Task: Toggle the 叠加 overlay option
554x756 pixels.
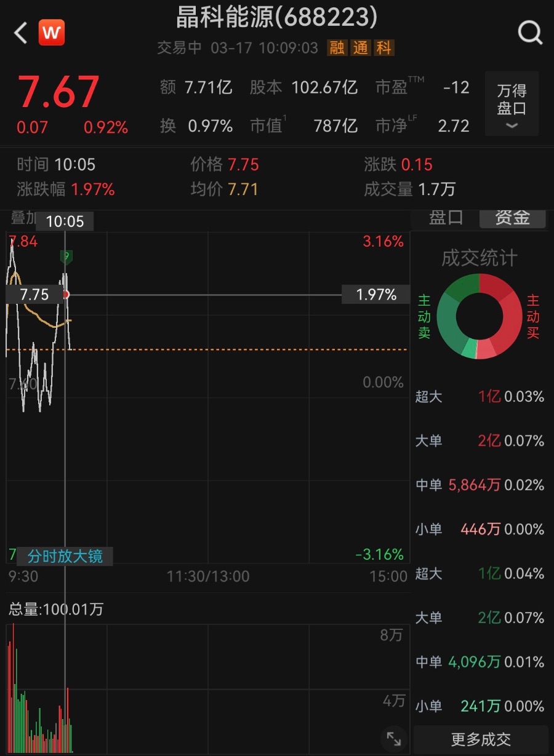Action: (x=23, y=218)
